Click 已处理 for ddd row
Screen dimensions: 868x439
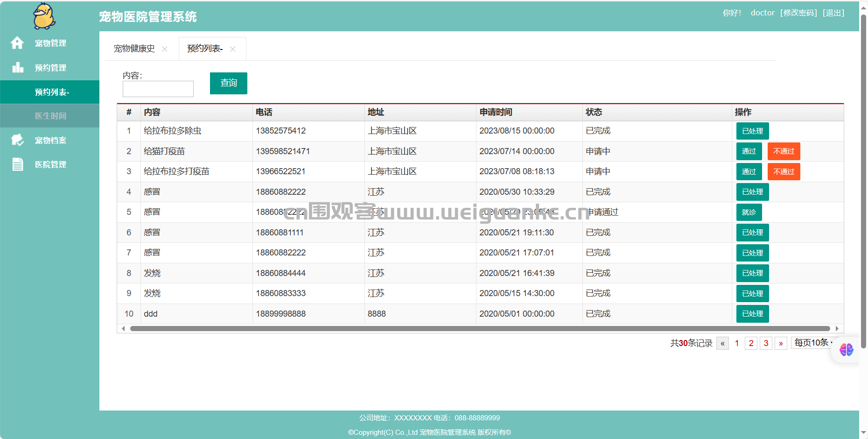click(x=753, y=314)
